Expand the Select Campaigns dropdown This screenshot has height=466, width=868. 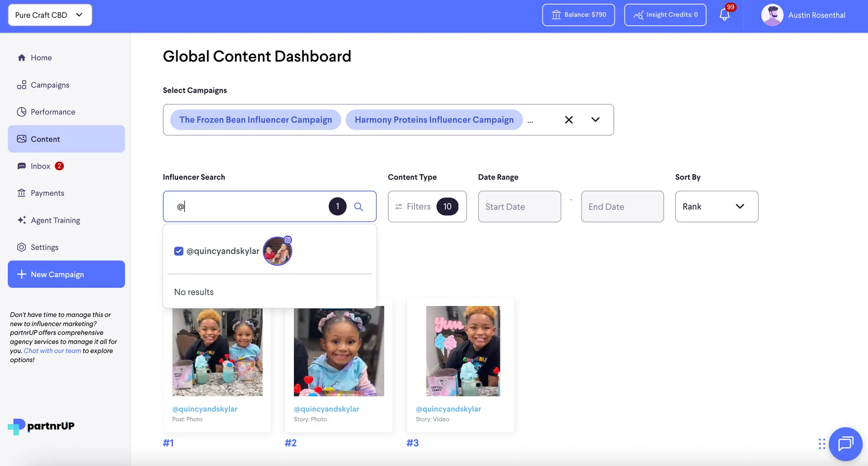point(595,120)
